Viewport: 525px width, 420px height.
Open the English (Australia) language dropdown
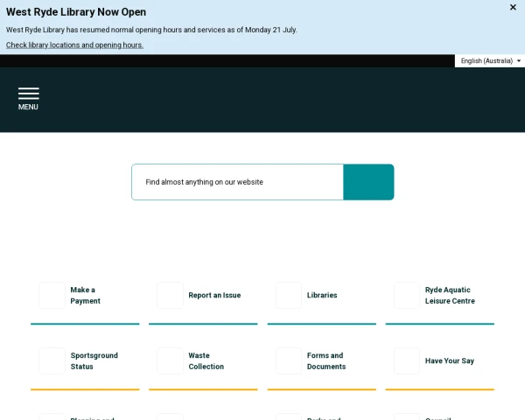point(490,61)
